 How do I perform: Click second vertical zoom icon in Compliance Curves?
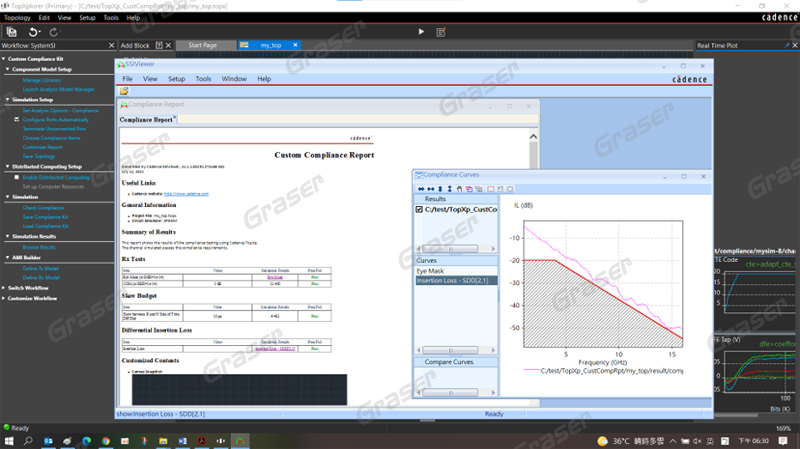pyautogui.click(x=449, y=189)
